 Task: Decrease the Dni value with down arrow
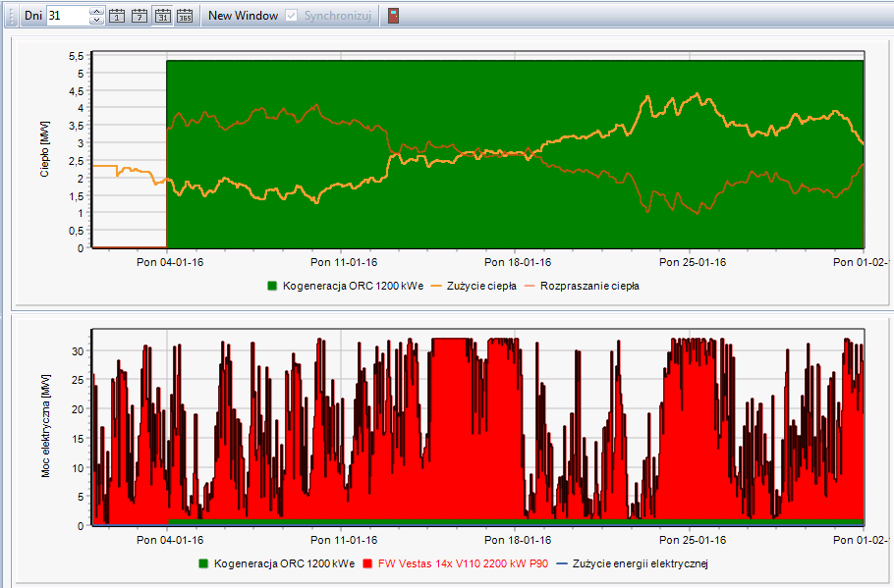coord(96,20)
